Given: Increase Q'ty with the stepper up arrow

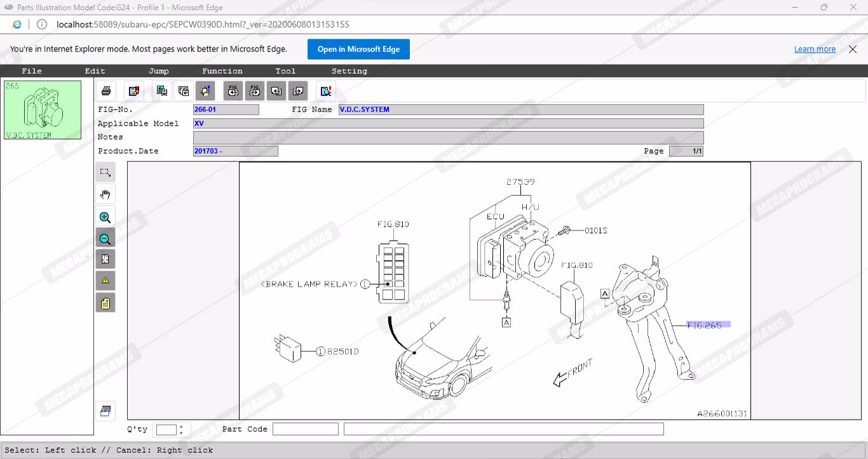Looking at the screenshot, I should pyautogui.click(x=182, y=427).
